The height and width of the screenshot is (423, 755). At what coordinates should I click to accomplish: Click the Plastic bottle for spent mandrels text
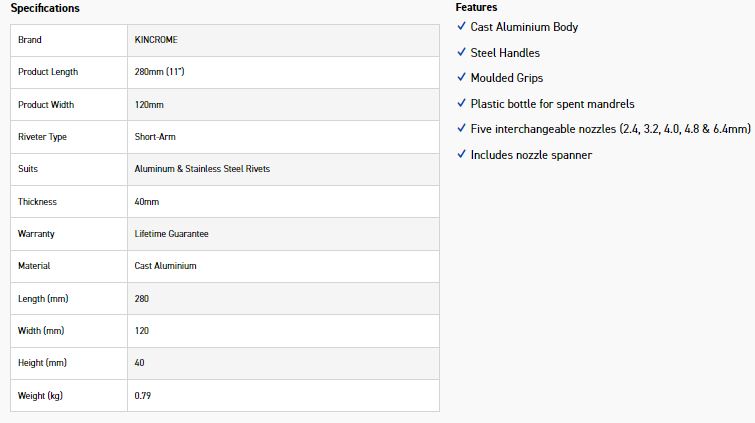click(552, 104)
